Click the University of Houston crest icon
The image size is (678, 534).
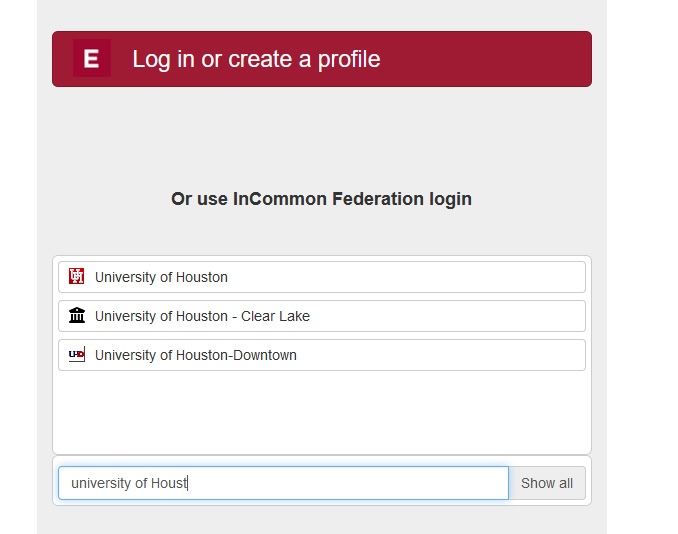click(x=77, y=277)
